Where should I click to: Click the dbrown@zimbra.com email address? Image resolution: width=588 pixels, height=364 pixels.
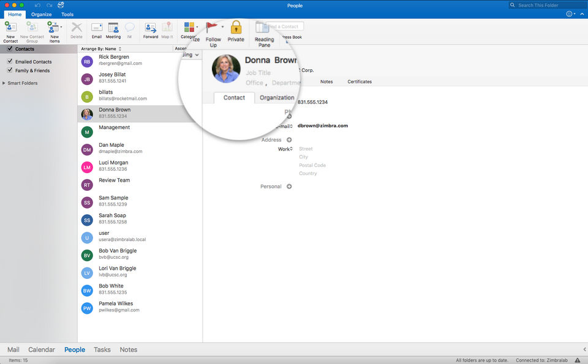323,126
